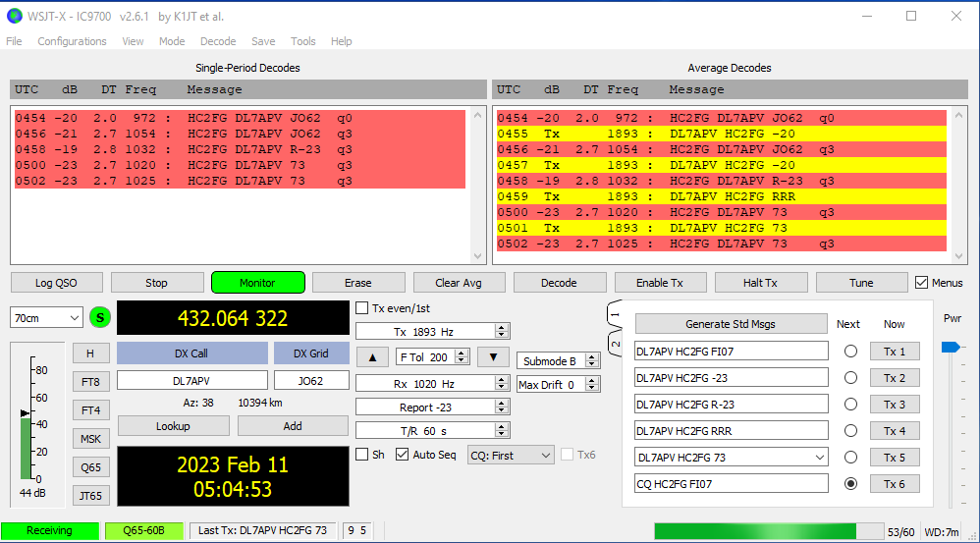Switch to JT65 mode button
The image size is (980, 543).
click(90, 496)
